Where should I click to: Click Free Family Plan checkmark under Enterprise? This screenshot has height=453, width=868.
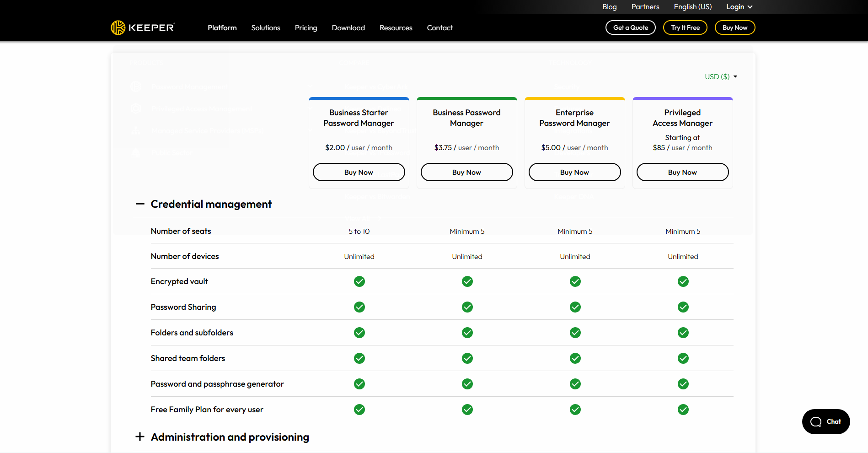(x=575, y=410)
